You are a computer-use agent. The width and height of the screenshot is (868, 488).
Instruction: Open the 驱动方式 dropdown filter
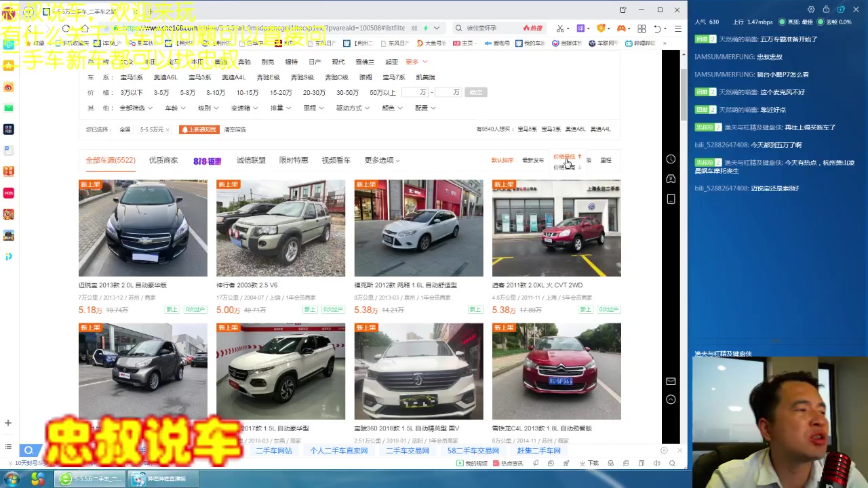[x=353, y=108]
